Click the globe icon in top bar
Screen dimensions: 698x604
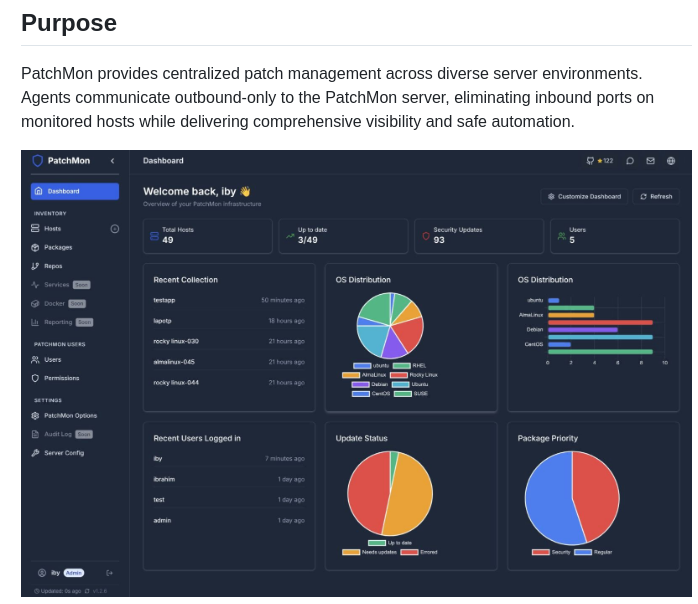pos(671,161)
